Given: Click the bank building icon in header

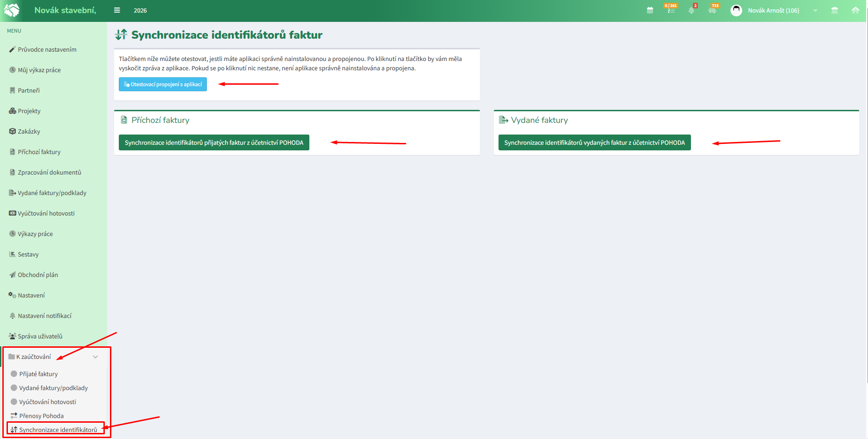Looking at the screenshot, I should pos(834,10).
